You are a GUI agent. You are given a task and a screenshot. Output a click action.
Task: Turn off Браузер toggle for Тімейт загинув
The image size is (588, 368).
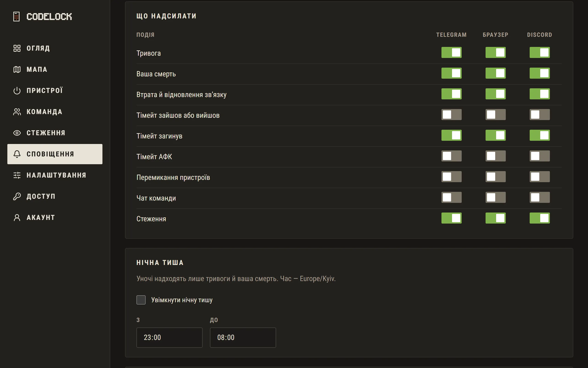tap(495, 135)
